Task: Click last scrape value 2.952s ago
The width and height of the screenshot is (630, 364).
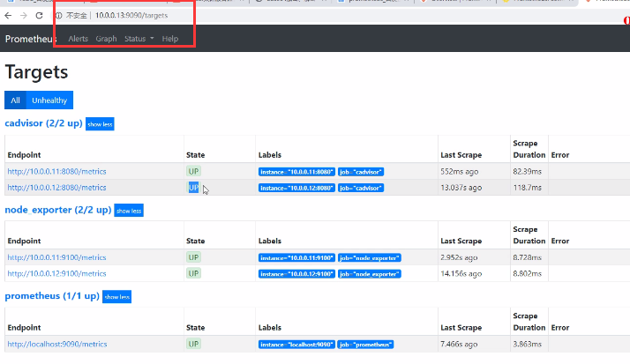Action: [x=459, y=257]
